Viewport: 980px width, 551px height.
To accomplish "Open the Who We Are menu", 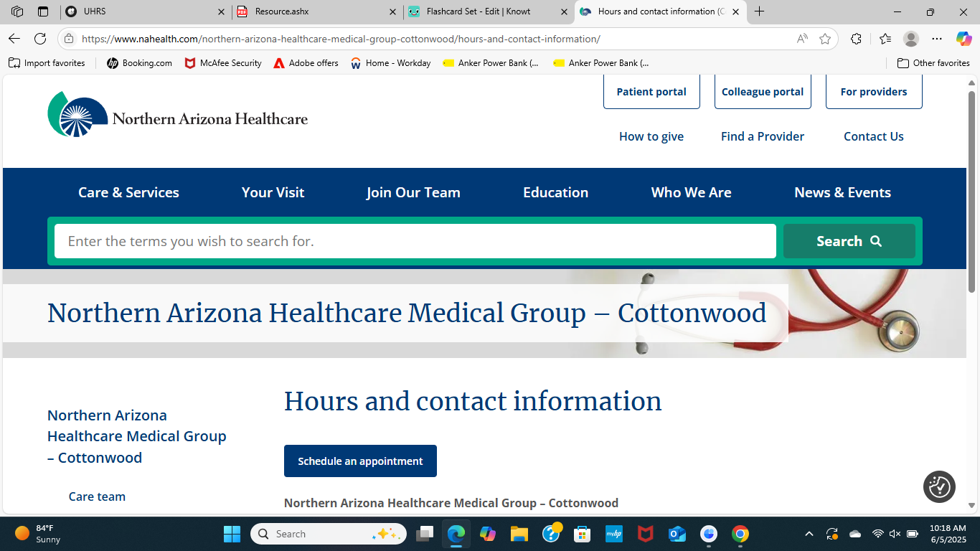I will coord(691,192).
